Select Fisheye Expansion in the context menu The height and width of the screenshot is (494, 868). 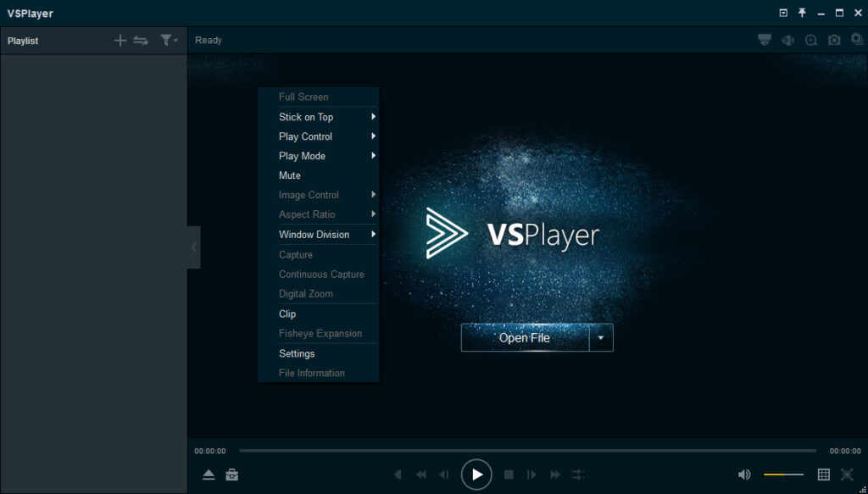click(319, 334)
